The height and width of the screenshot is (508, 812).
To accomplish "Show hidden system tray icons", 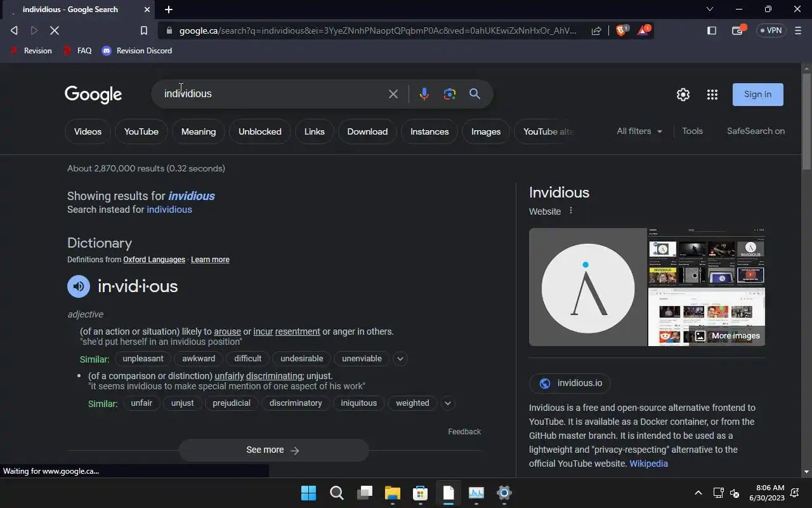I will coord(698,493).
